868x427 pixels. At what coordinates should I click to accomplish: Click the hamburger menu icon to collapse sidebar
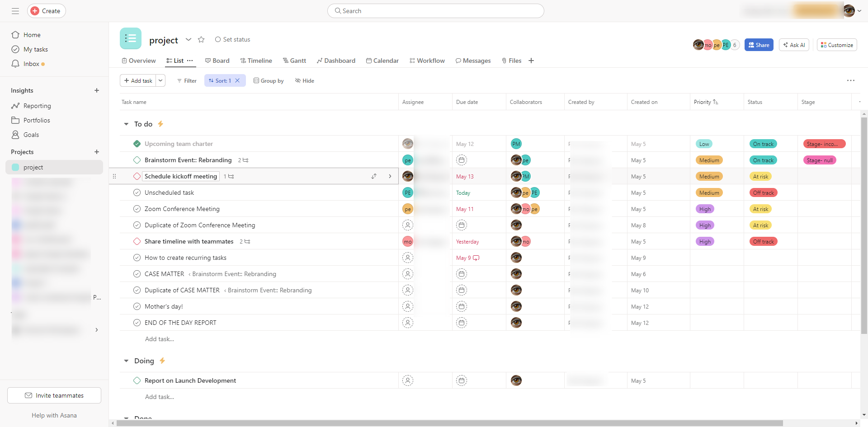click(15, 11)
